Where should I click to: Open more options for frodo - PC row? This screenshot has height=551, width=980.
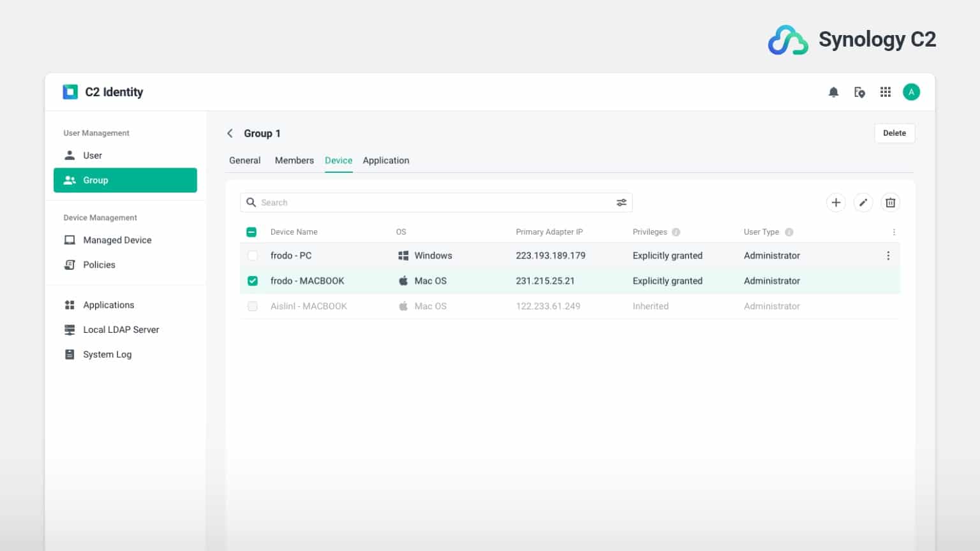(888, 256)
